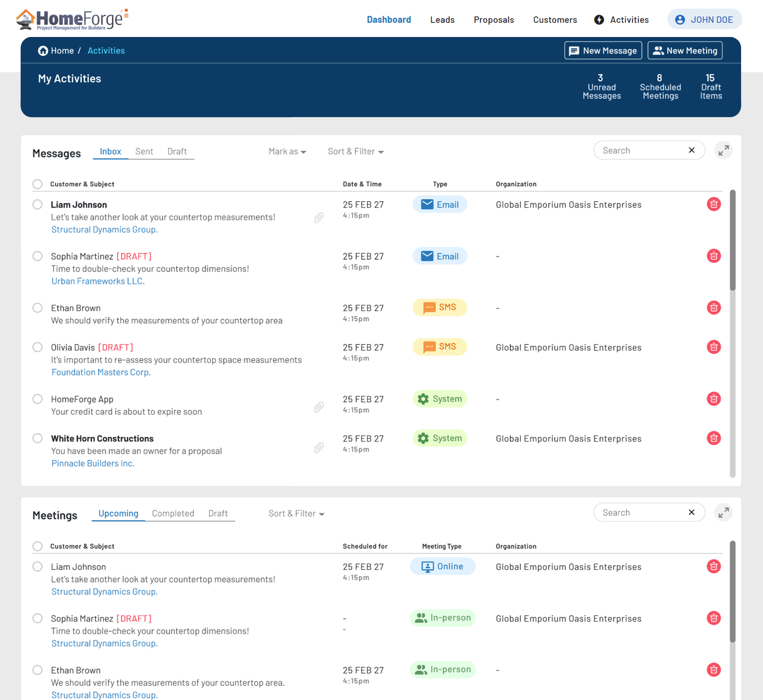Click the HomeForge logo
763x700 pixels.
(72, 19)
